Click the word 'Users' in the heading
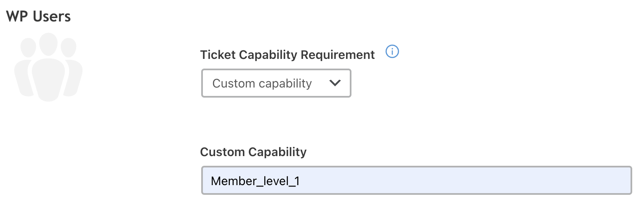 [x=52, y=16]
